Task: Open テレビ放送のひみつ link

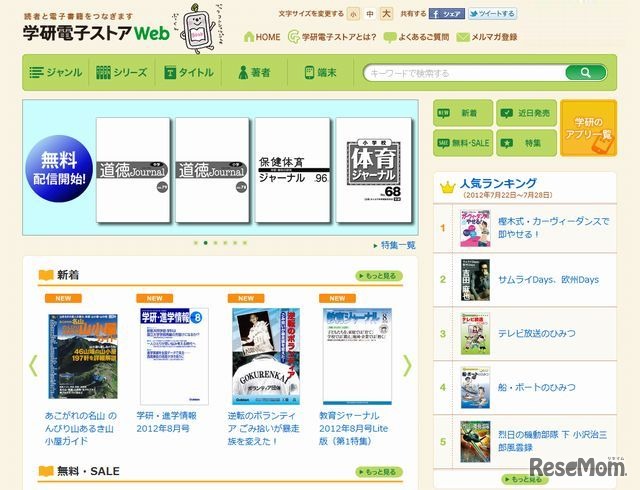Action: [x=536, y=334]
